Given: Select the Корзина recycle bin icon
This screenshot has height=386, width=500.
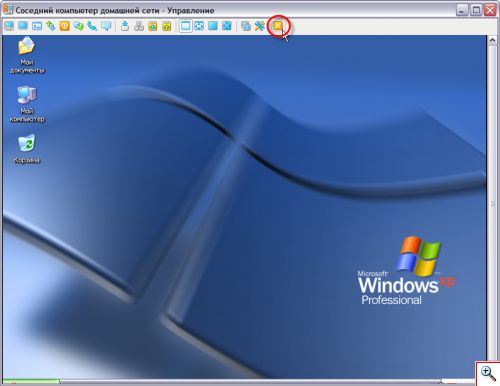Looking at the screenshot, I should tap(27, 149).
